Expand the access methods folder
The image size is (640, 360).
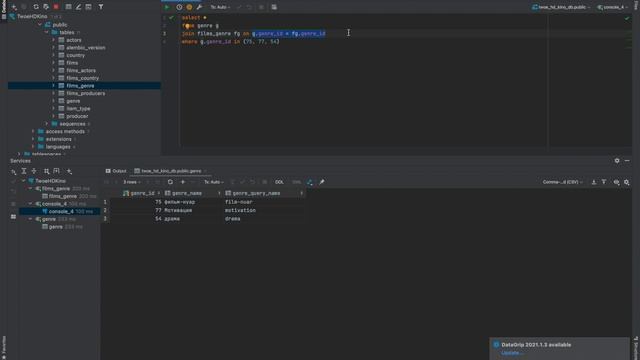tap(33, 131)
